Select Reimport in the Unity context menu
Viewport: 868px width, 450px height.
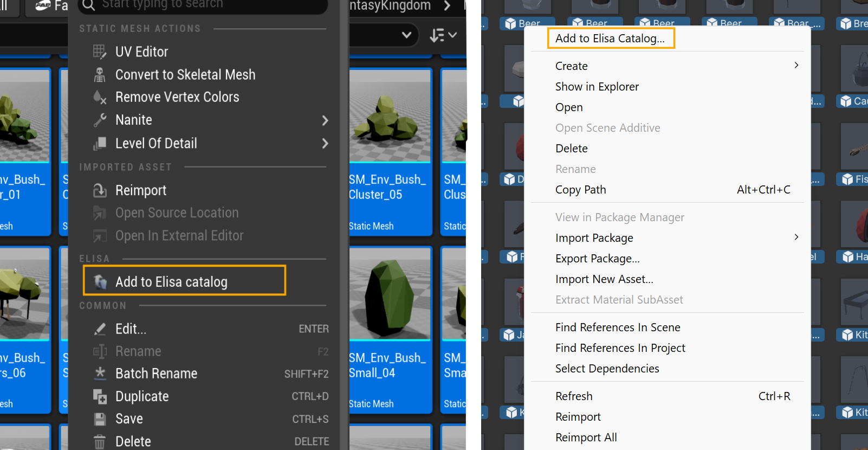[x=578, y=417]
